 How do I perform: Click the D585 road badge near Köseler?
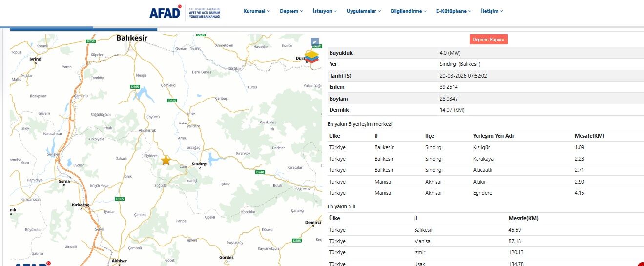point(297,241)
